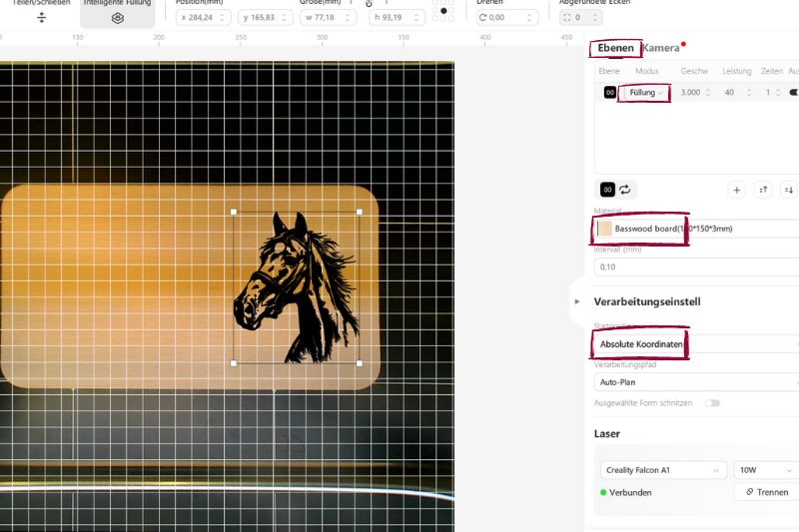Move layer down with arrow icon
The image size is (799, 532).
pyautogui.click(x=788, y=190)
